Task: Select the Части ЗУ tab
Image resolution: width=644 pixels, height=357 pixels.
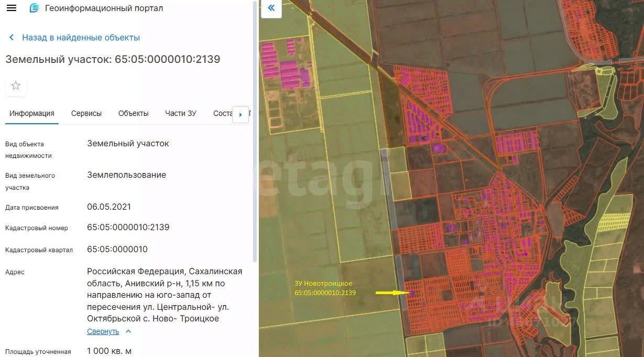Action: [181, 113]
